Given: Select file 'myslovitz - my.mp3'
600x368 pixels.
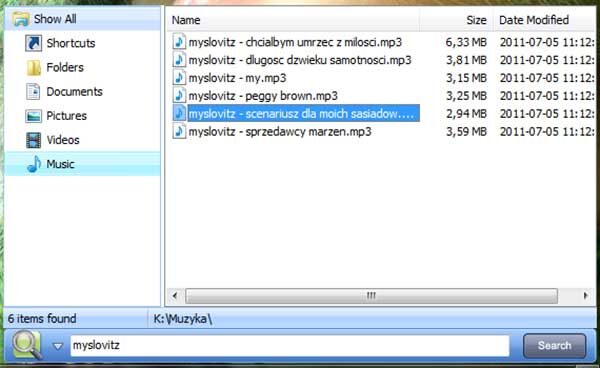Looking at the screenshot, I should 237,78.
